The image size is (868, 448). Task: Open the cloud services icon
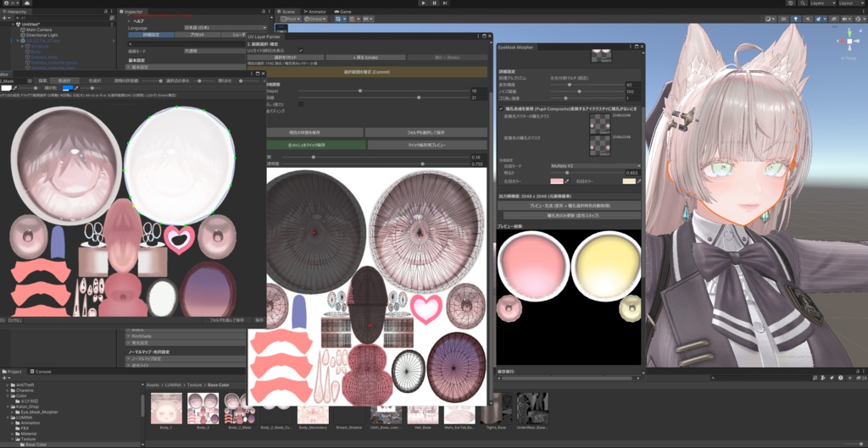click(27, 3)
